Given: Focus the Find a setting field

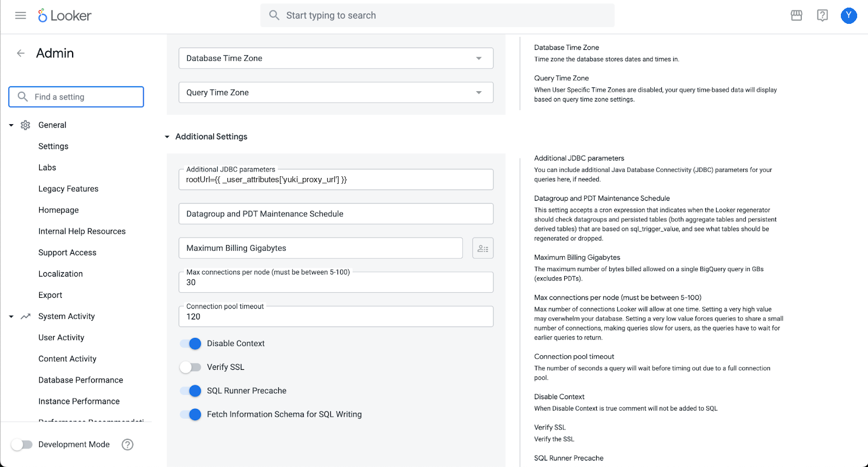Looking at the screenshot, I should coord(76,97).
